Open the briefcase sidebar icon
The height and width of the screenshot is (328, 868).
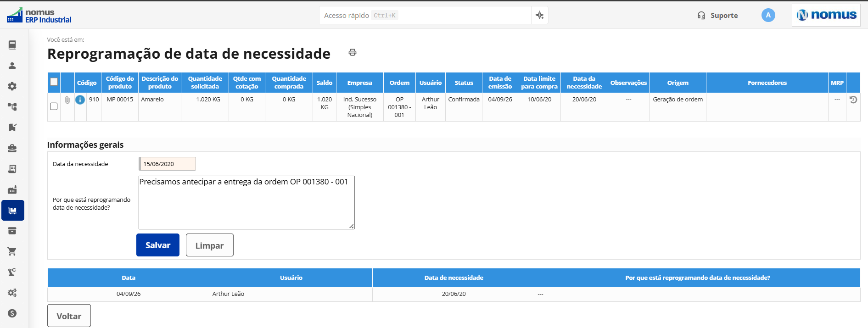coord(12,148)
